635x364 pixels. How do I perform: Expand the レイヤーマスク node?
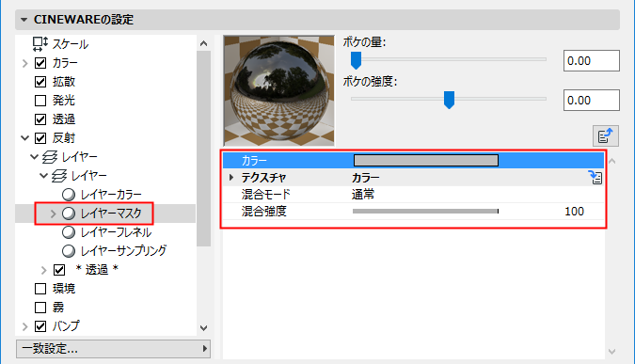pyautogui.click(x=53, y=214)
